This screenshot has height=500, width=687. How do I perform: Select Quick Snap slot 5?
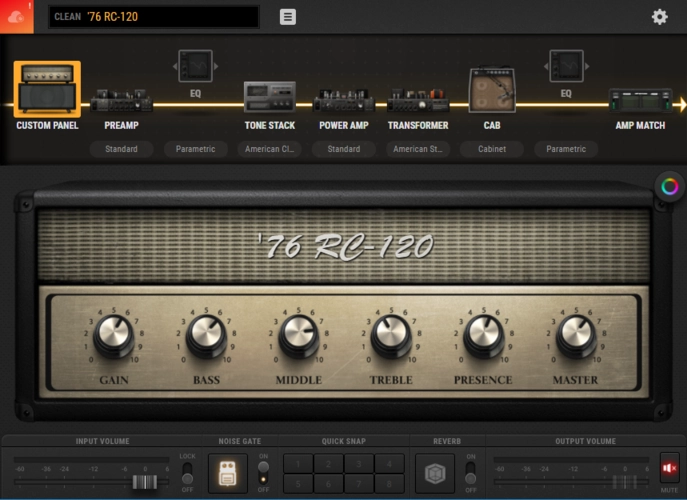click(x=298, y=484)
